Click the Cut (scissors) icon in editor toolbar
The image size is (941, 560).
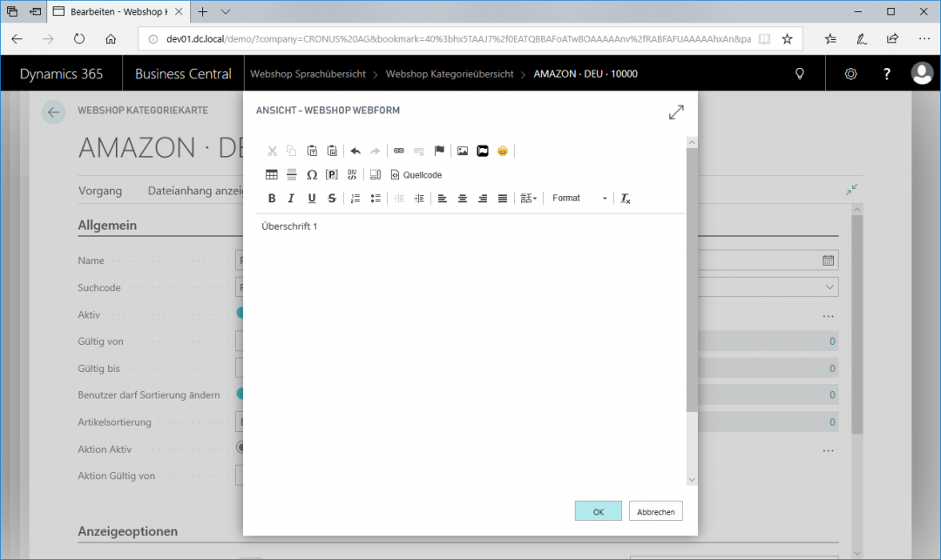[272, 151]
